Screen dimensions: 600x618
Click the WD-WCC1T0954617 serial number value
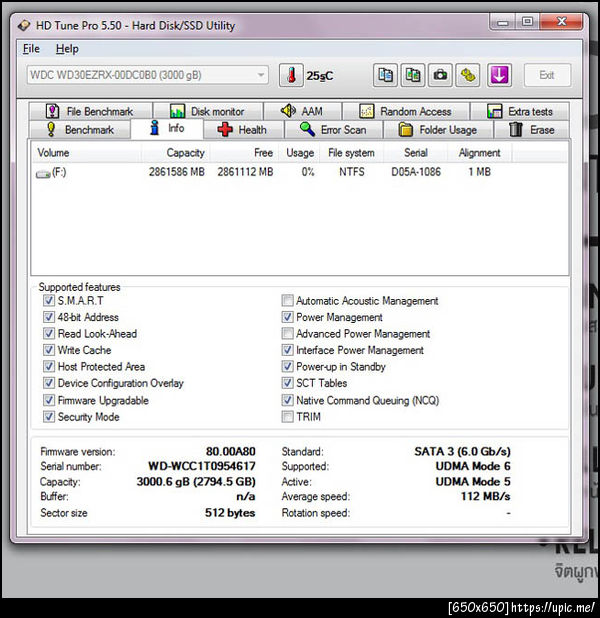(202, 466)
